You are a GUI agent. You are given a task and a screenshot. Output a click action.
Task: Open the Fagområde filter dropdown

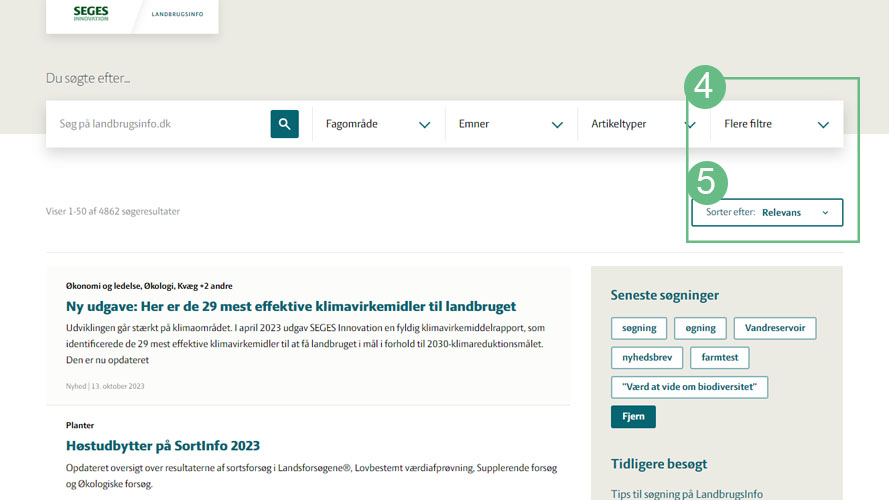pos(378,124)
